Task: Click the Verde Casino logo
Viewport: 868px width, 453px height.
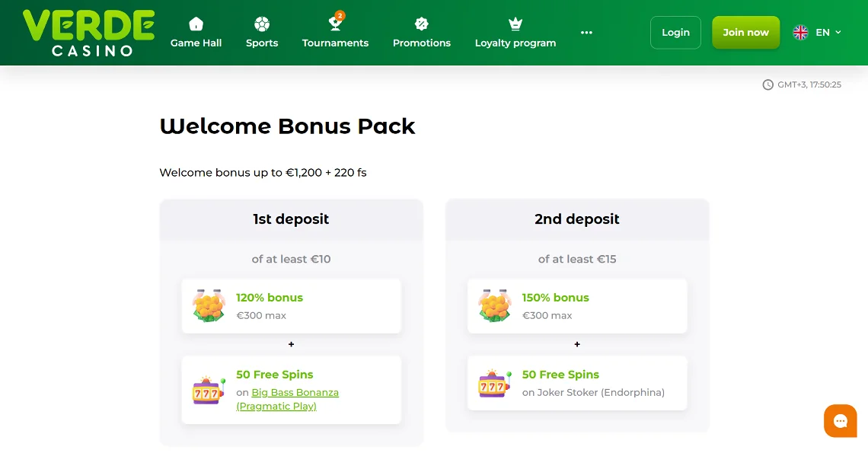Action: point(88,33)
